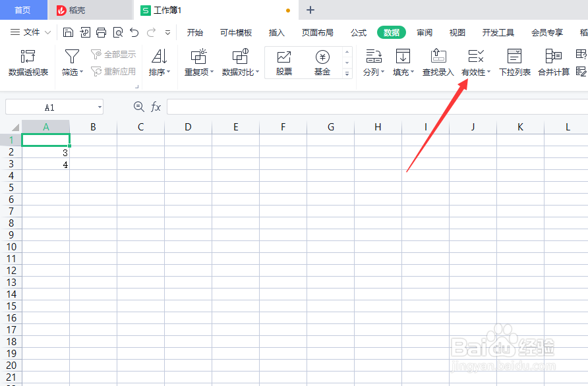The height and width of the screenshot is (386, 588).
Task: Switch to the 公式 ribbon tab
Action: (x=359, y=32)
